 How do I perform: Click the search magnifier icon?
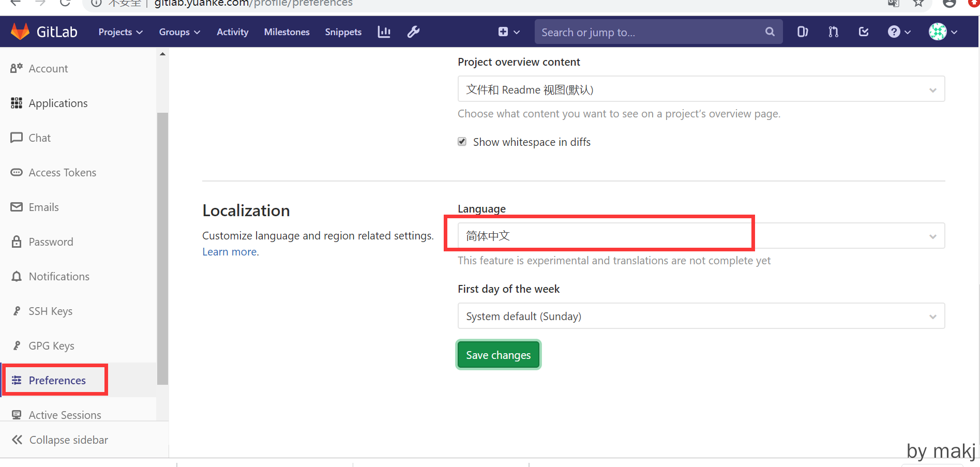tap(770, 32)
